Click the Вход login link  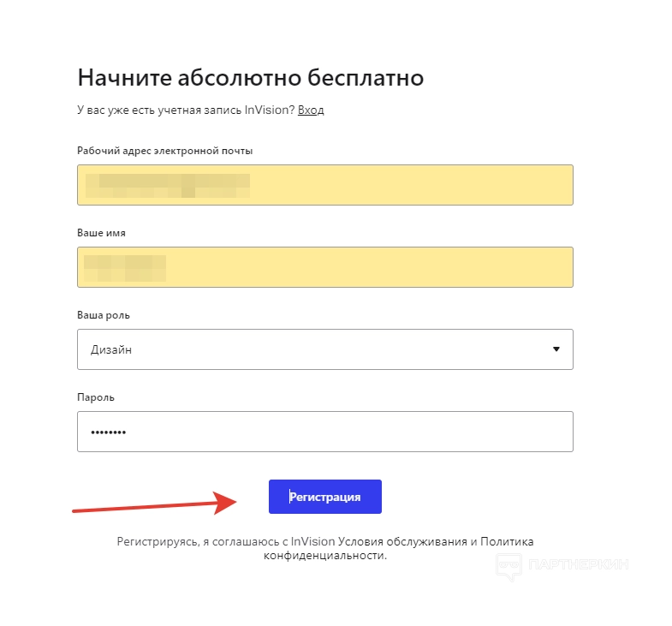click(311, 110)
